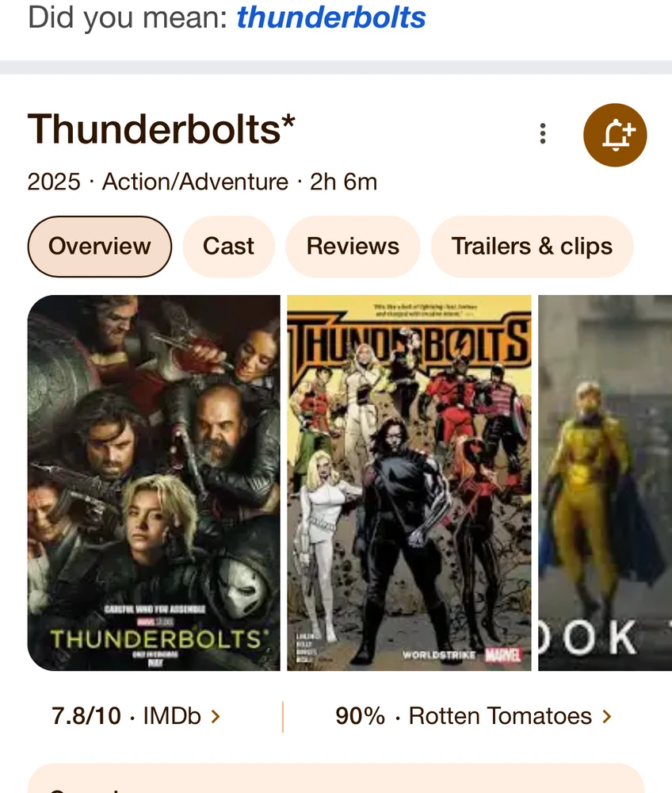Open the three-dot more options menu

543,133
